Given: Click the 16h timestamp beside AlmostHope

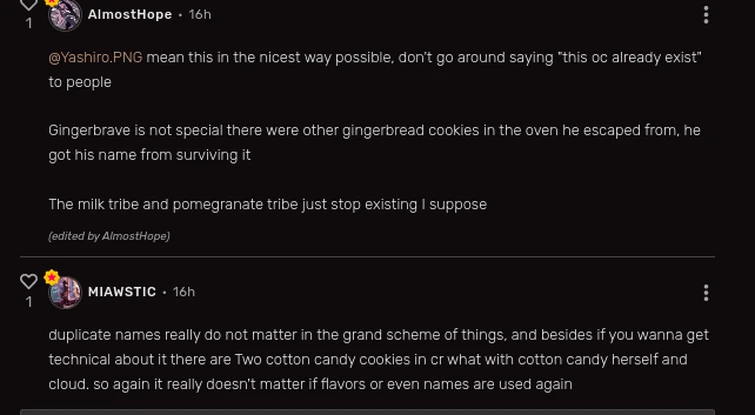Looking at the screenshot, I should click(200, 15).
